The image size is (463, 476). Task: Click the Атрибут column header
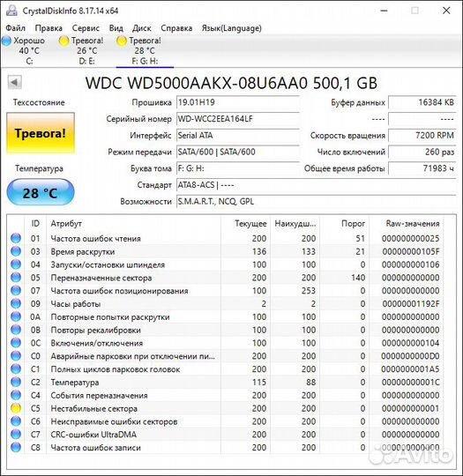(x=134, y=224)
